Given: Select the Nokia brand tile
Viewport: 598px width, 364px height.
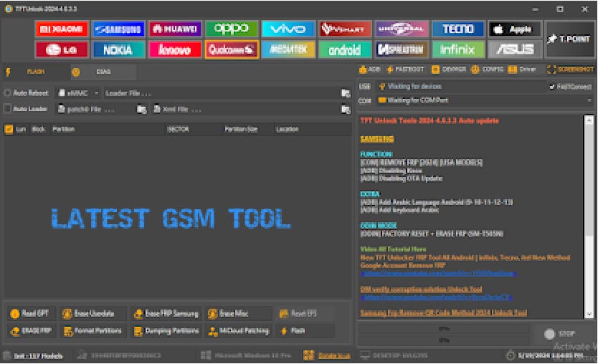Looking at the screenshot, I should [x=118, y=49].
